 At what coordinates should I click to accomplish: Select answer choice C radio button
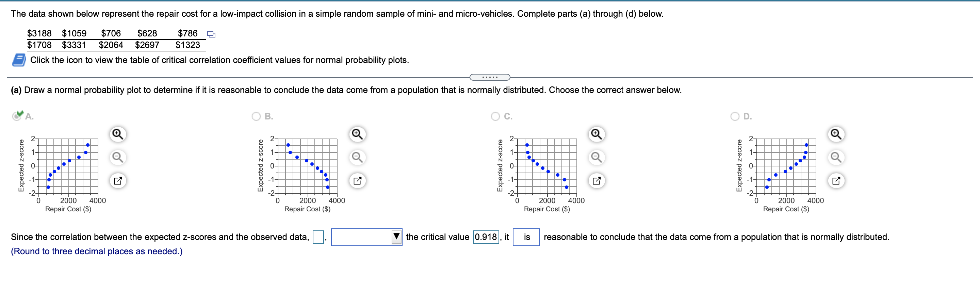[x=495, y=116]
